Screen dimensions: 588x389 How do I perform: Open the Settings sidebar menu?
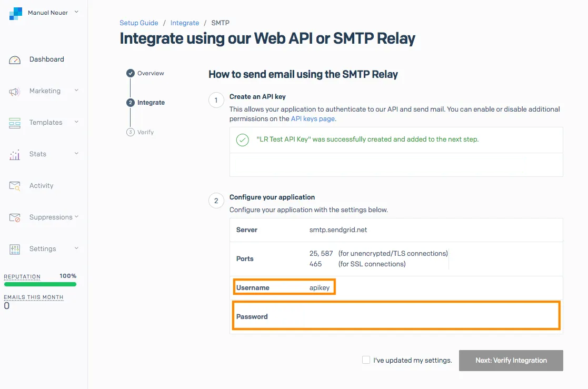(x=42, y=248)
